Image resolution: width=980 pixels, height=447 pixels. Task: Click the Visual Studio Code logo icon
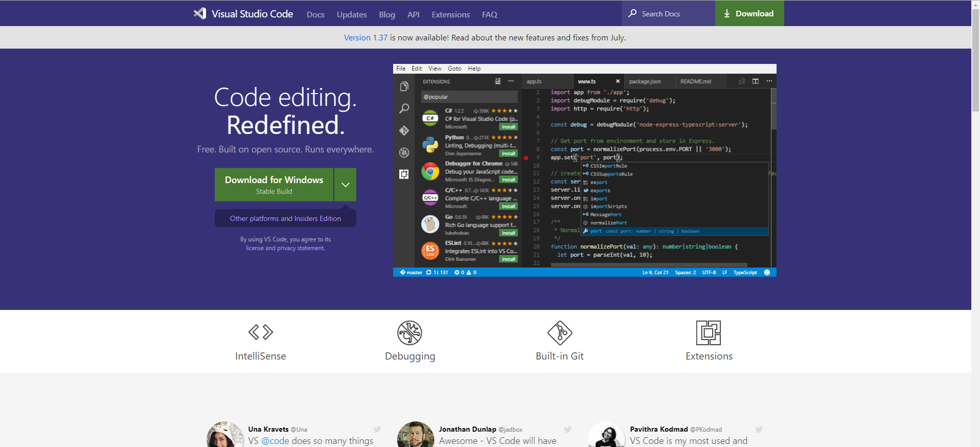pyautogui.click(x=200, y=14)
